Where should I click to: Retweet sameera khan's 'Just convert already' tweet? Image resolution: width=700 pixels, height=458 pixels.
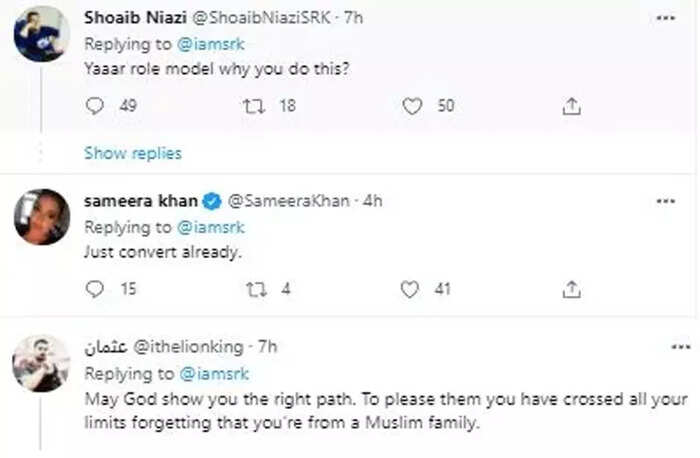(256, 289)
